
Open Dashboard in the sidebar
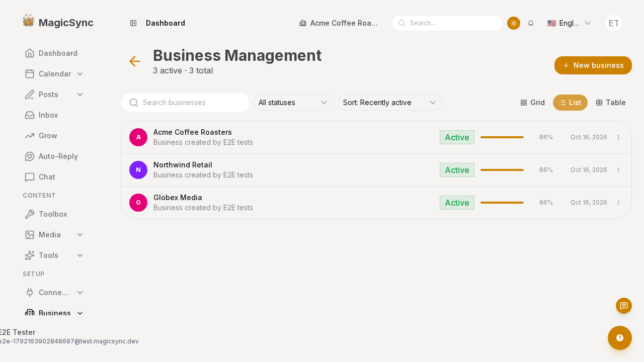54,53
